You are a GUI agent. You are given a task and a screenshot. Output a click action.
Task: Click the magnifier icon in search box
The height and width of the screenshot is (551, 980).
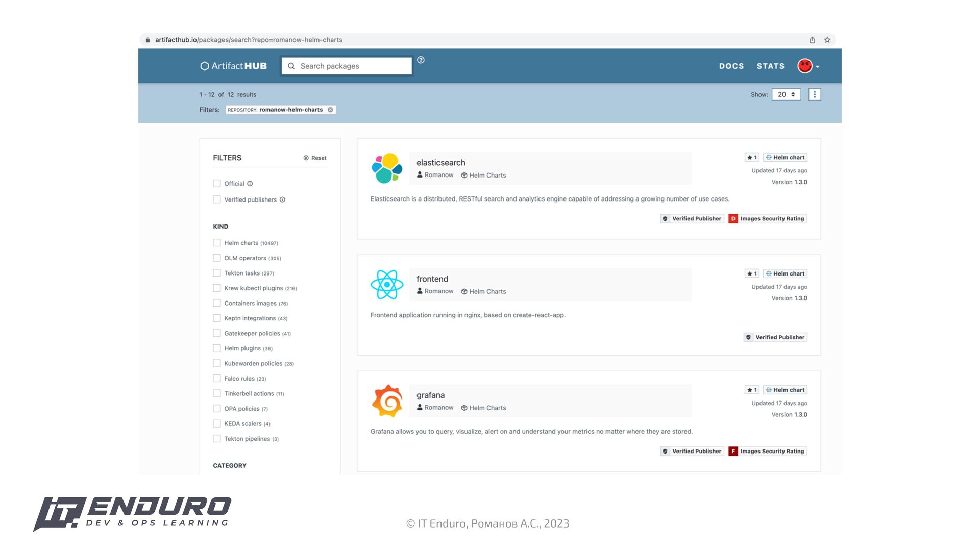[x=291, y=66]
